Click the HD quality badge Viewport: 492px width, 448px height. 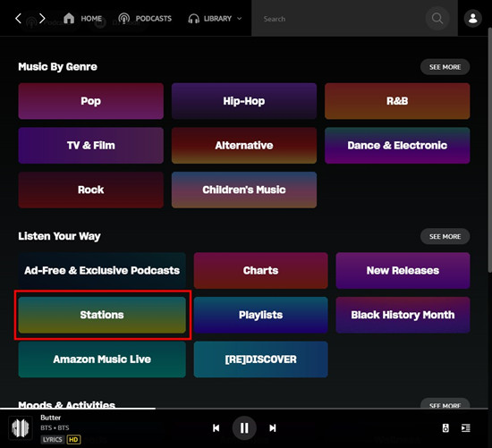pos(73,440)
